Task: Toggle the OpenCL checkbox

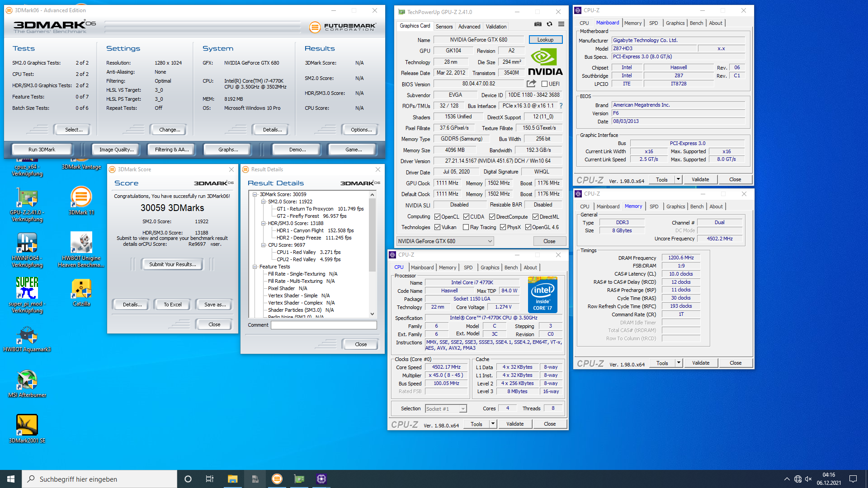Action: coord(437,217)
